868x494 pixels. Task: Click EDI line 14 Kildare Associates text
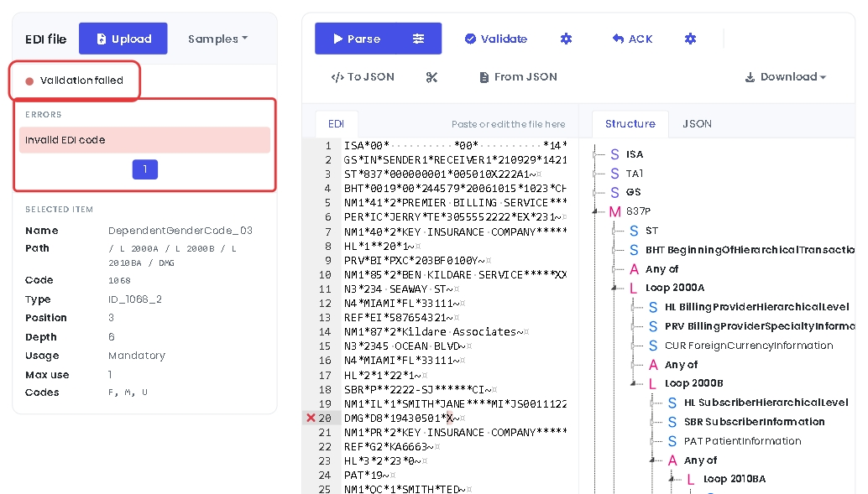coord(433,332)
